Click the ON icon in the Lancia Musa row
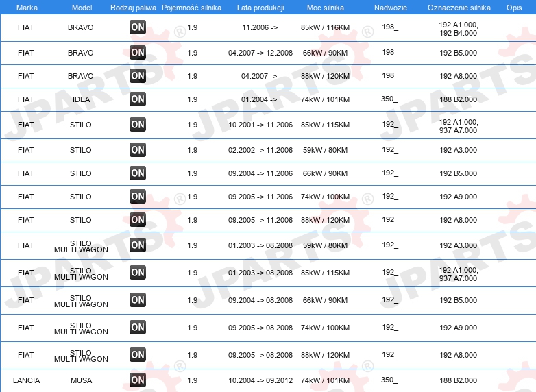 [138, 380]
